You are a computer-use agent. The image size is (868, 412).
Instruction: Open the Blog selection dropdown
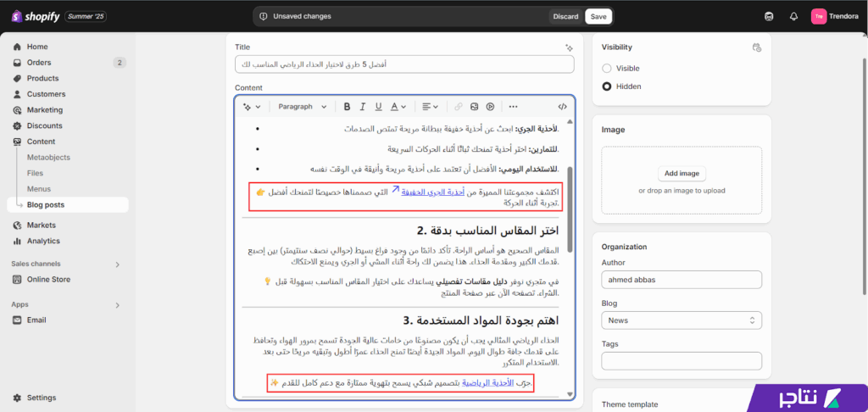pos(682,320)
